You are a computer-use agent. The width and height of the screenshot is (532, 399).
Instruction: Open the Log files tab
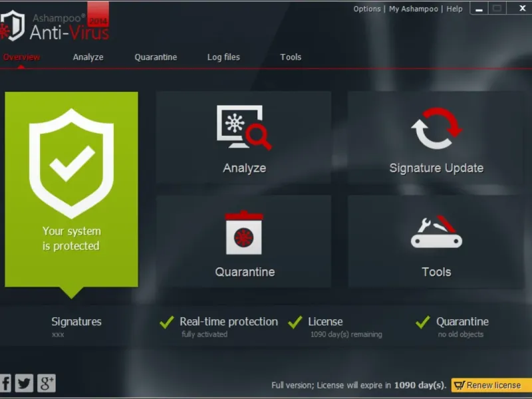[223, 57]
